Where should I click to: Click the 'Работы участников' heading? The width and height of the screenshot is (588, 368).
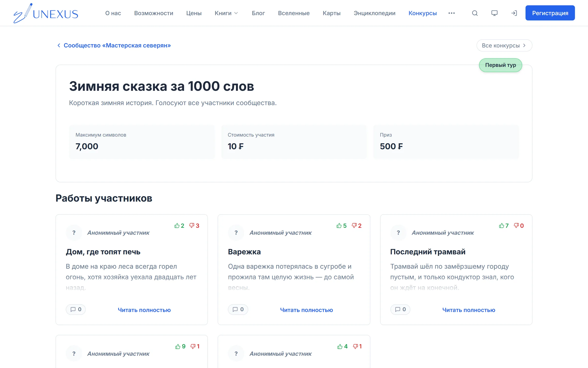pyautogui.click(x=104, y=198)
